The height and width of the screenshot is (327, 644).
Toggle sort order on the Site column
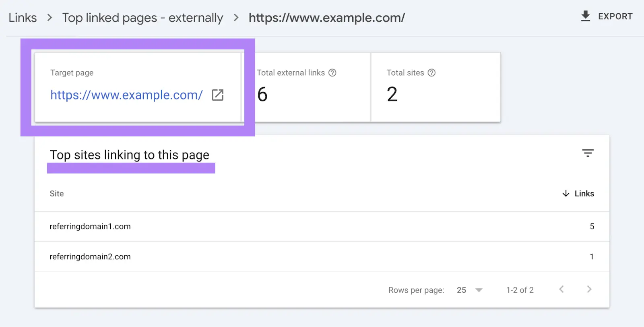click(x=56, y=193)
